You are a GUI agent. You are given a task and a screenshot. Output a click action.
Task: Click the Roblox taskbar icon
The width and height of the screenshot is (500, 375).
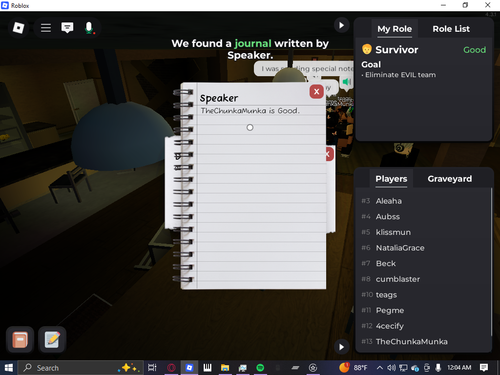pos(189,368)
